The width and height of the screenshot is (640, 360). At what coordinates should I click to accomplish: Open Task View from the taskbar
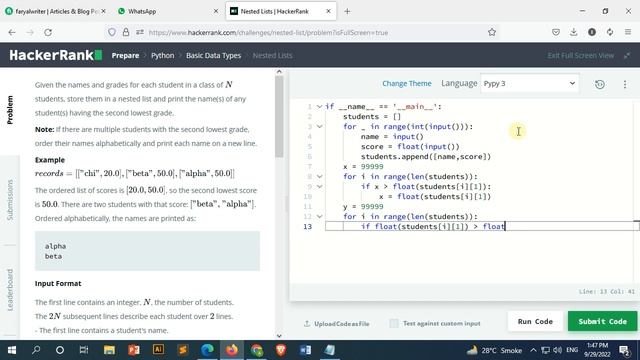pyautogui.click(x=84, y=350)
